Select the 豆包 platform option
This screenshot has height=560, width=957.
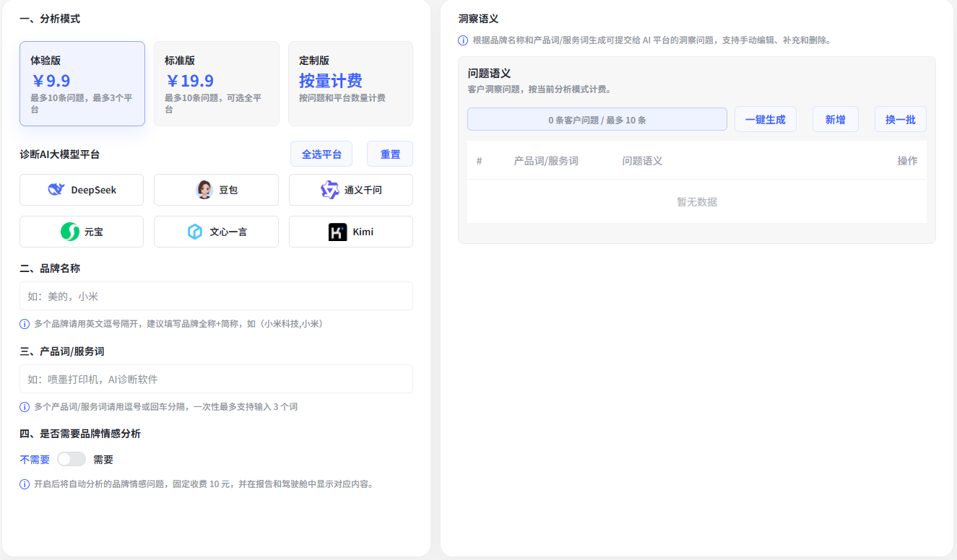click(216, 190)
